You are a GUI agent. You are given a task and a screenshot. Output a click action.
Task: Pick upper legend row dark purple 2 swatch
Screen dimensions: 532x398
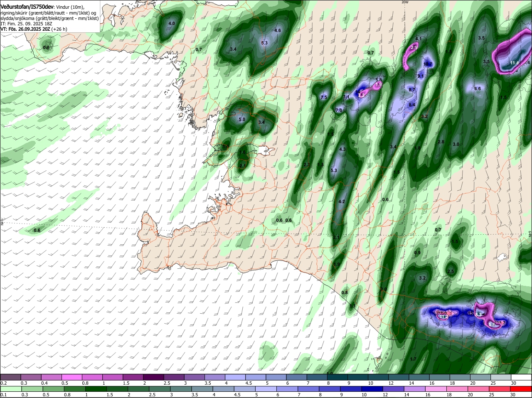click(153, 377)
